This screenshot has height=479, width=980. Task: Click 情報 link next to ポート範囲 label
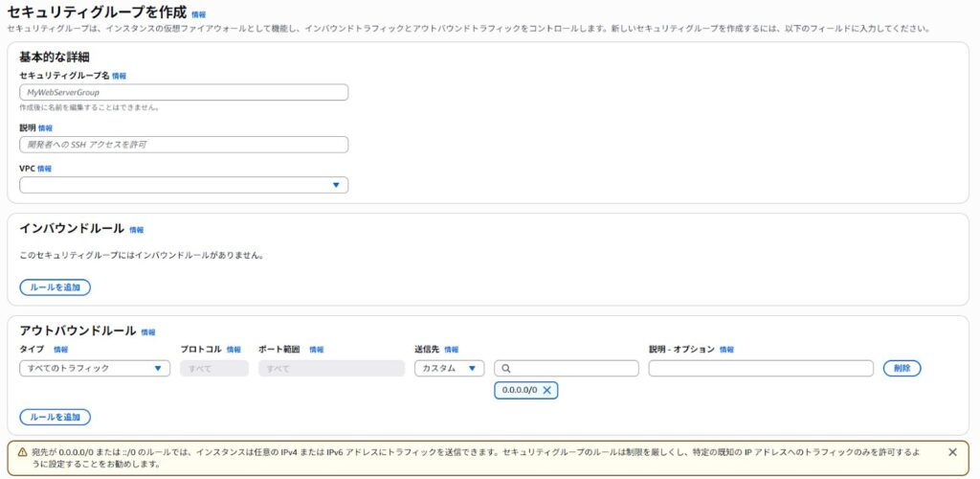[316, 350]
